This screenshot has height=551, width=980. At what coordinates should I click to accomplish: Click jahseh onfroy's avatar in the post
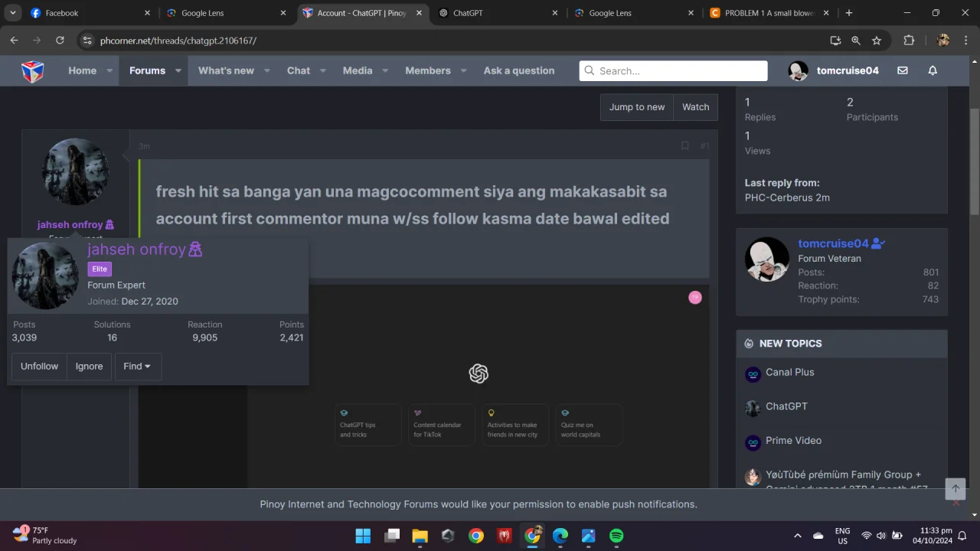coord(75,171)
